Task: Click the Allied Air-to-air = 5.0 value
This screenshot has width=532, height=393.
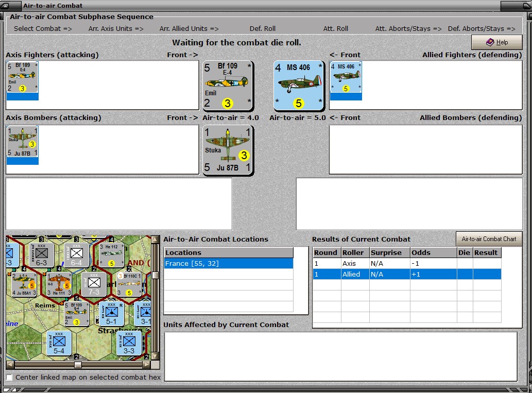Action: click(x=298, y=118)
